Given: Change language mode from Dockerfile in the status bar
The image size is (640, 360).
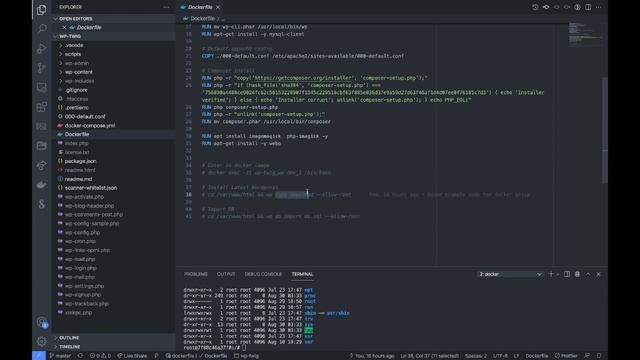Looking at the screenshot, I should tap(537, 356).
